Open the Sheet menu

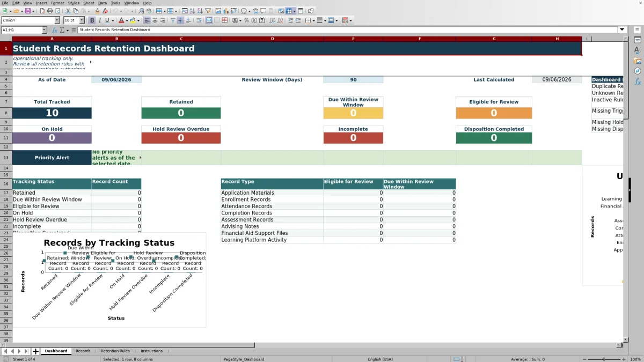click(89, 3)
